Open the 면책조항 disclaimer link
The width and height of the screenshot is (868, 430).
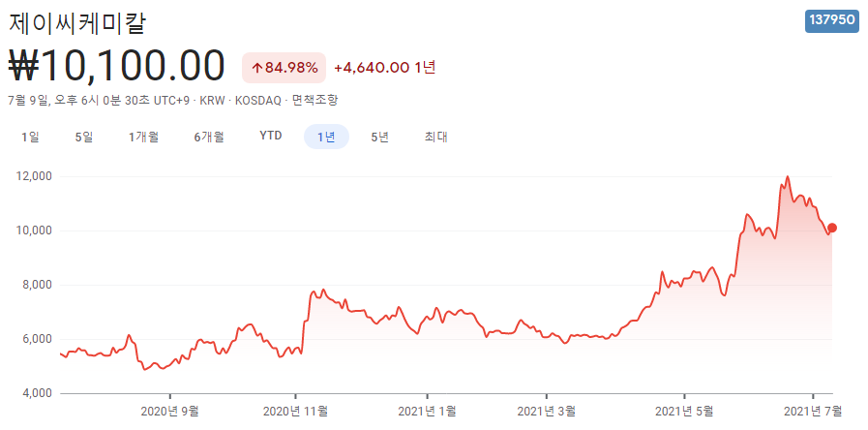tap(315, 101)
